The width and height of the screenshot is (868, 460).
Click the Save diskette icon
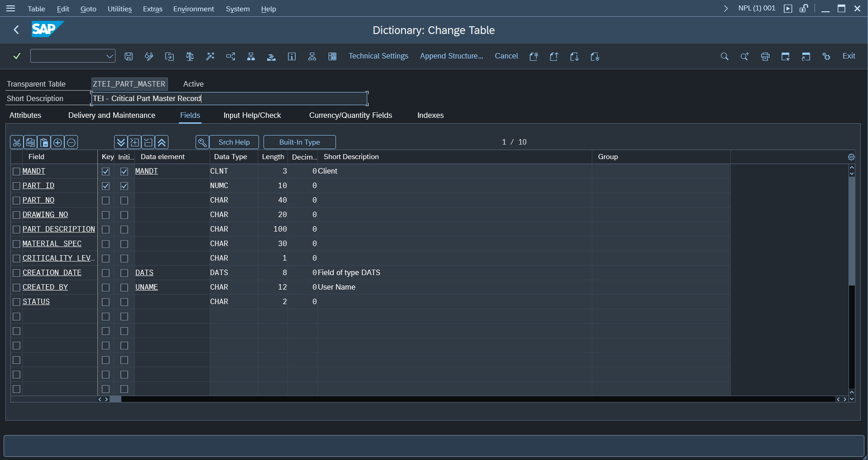pos(129,56)
